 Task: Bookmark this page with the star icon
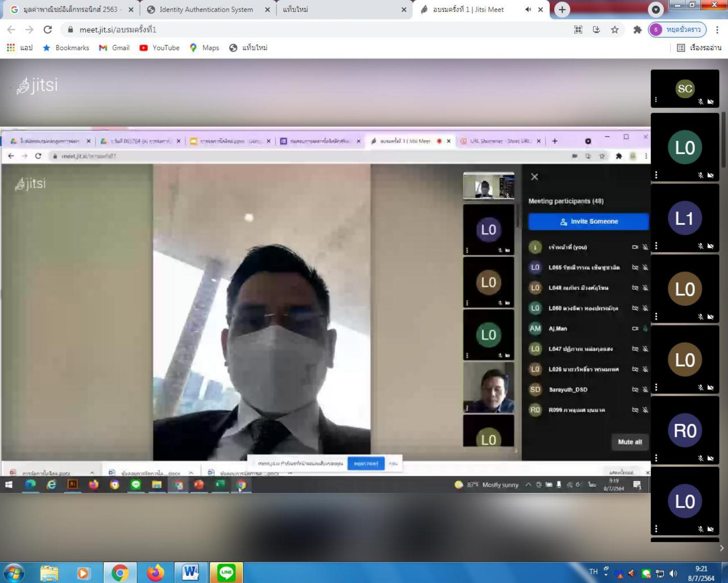[x=615, y=30]
